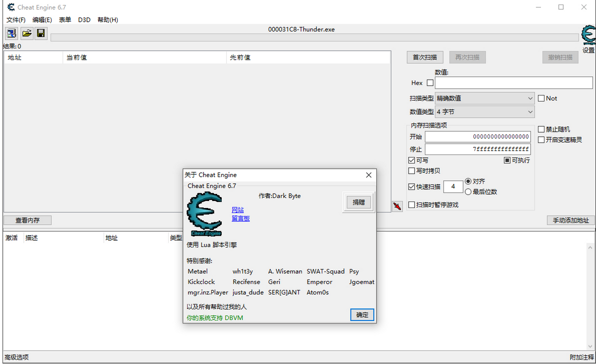The width and height of the screenshot is (596, 364).
Task: Click the 设置 label under the logo
Action: click(588, 50)
